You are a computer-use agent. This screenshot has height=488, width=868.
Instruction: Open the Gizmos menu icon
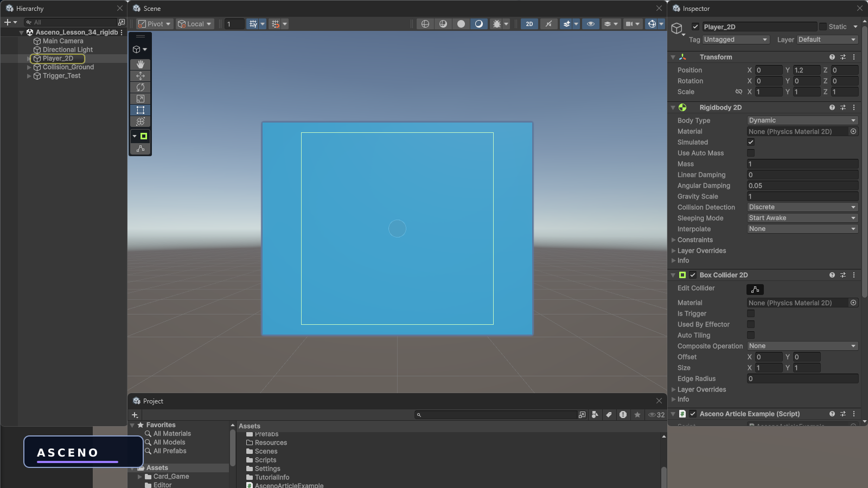point(652,24)
